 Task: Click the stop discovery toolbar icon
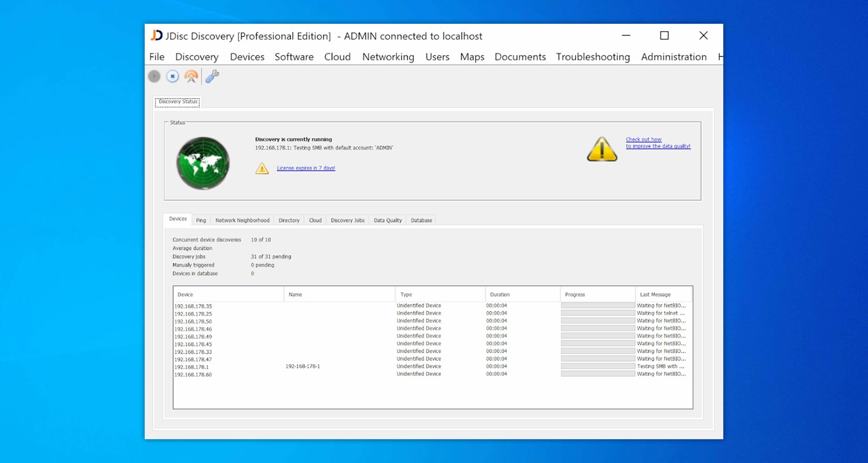click(x=172, y=76)
